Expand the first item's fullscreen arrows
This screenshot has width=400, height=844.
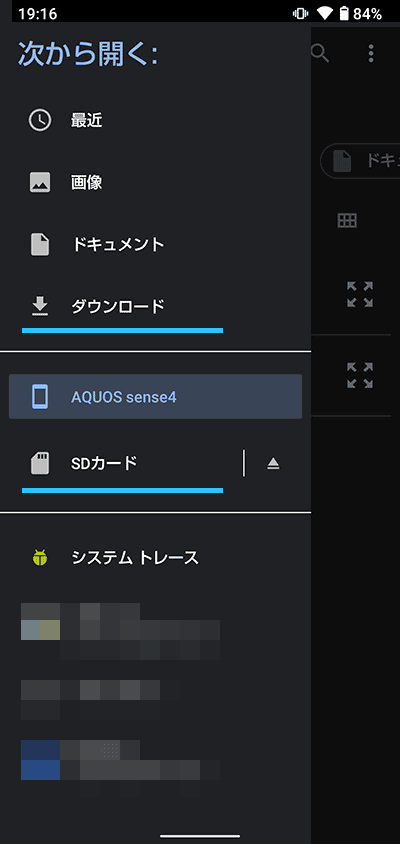[x=360, y=294]
